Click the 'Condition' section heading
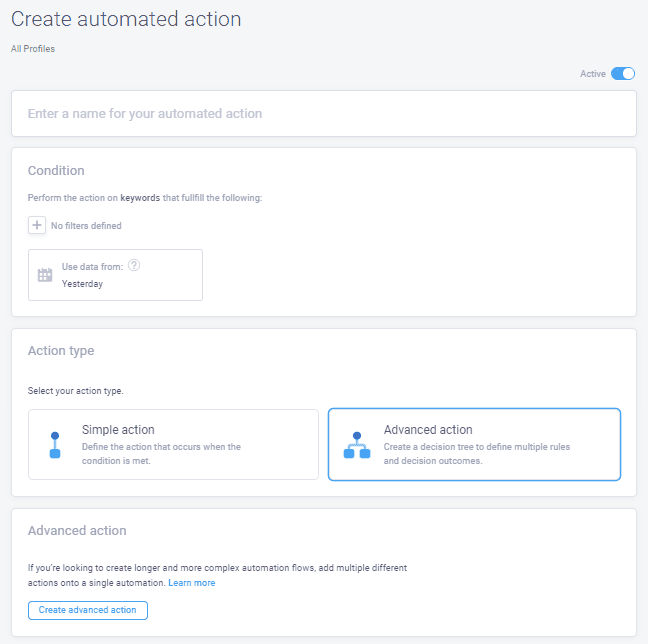648x644 pixels. click(x=56, y=171)
